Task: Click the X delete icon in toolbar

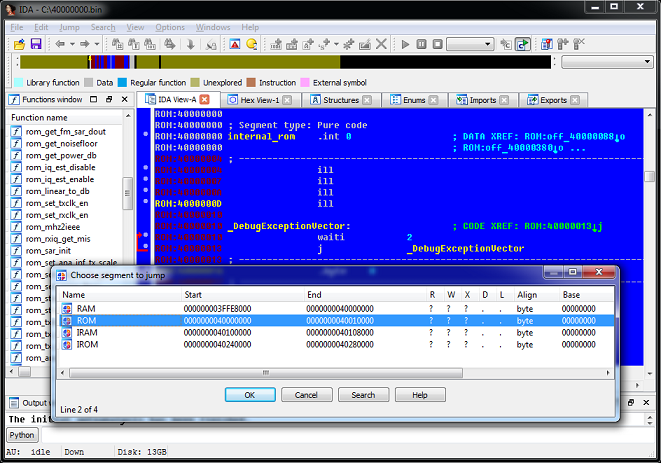Action: pos(381,45)
